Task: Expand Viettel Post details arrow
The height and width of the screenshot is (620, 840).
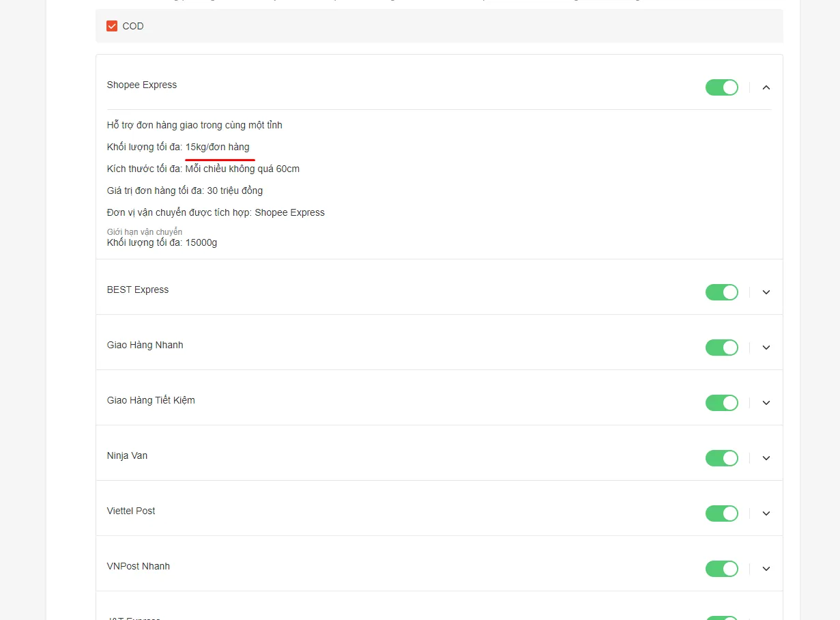Action: (766, 513)
